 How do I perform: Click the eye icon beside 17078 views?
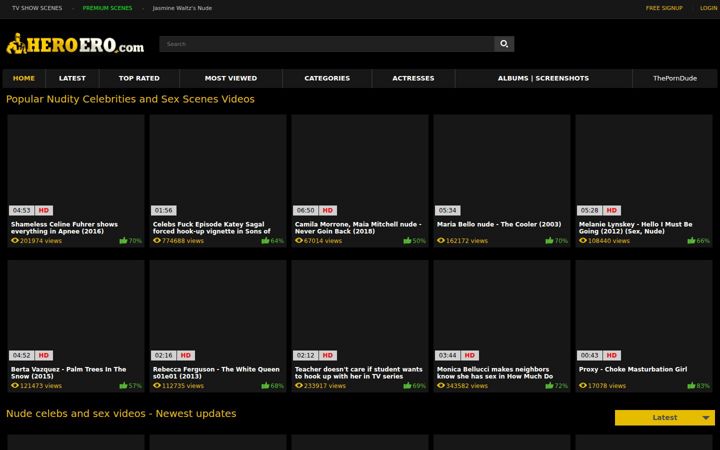pyautogui.click(x=582, y=386)
